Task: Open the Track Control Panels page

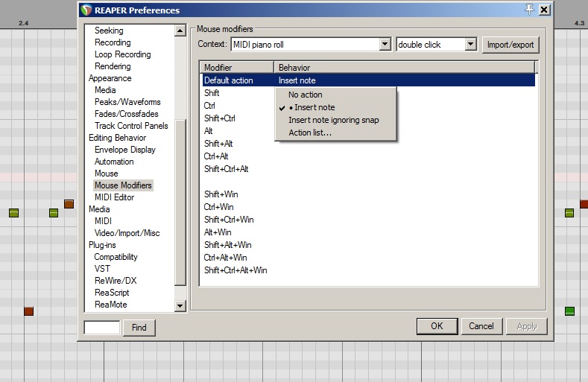Action: [x=131, y=126]
